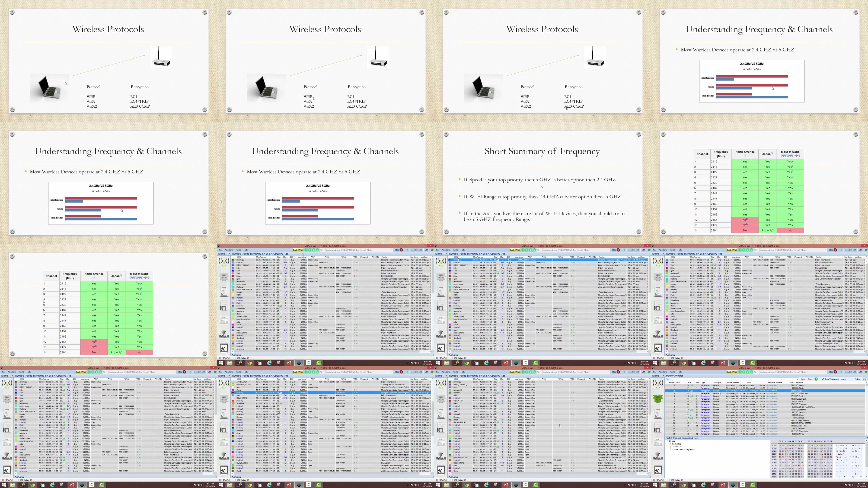Open the packet Filter dropdown arrow
Image resolution: width=868 pixels, height=488 pixels.
(x=797, y=379)
